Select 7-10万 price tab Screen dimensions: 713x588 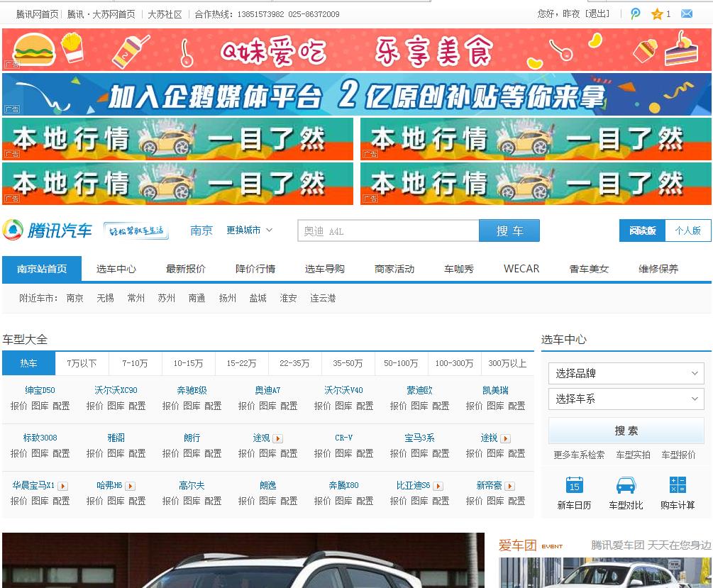point(135,363)
